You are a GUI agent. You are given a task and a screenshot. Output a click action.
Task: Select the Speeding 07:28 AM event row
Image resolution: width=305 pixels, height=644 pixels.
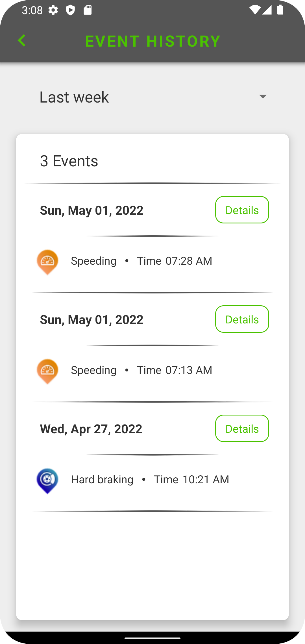coord(141,261)
